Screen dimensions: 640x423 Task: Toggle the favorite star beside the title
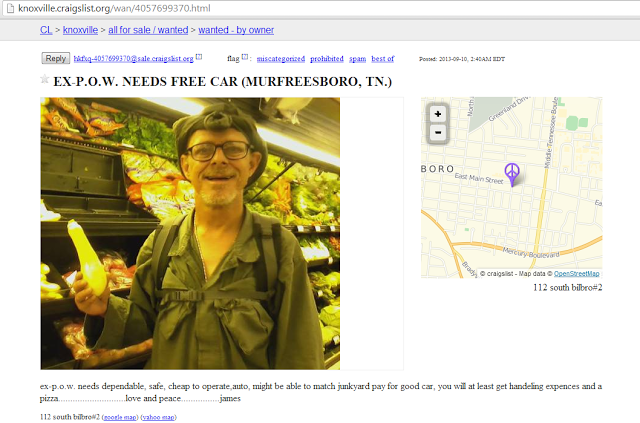tap(44, 79)
